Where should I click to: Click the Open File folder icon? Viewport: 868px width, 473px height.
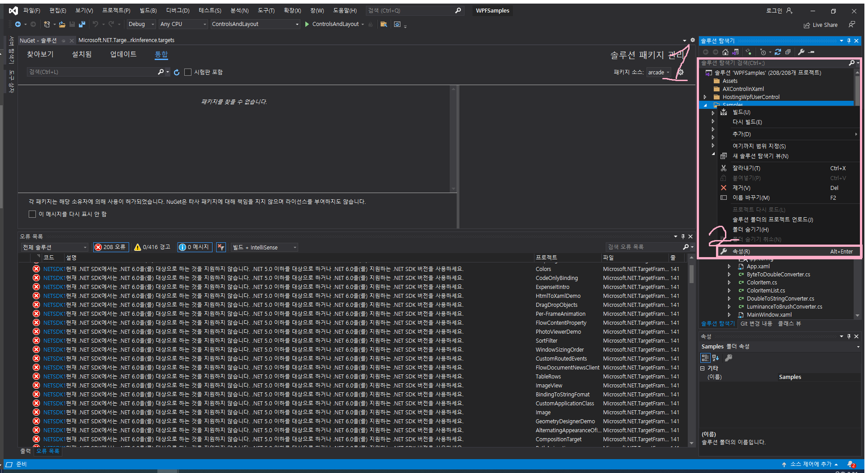tap(62, 24)
